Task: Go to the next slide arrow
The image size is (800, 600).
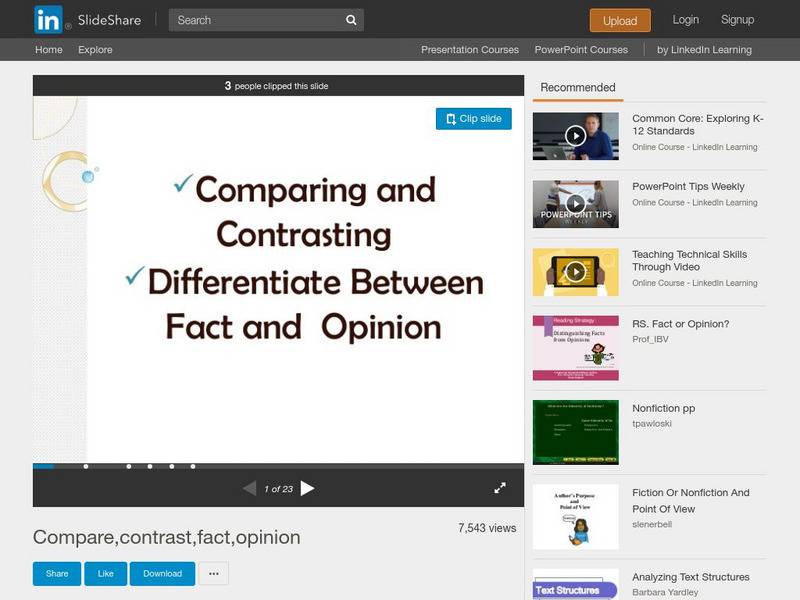Action: pyautogui.click(x=307, y=488)
